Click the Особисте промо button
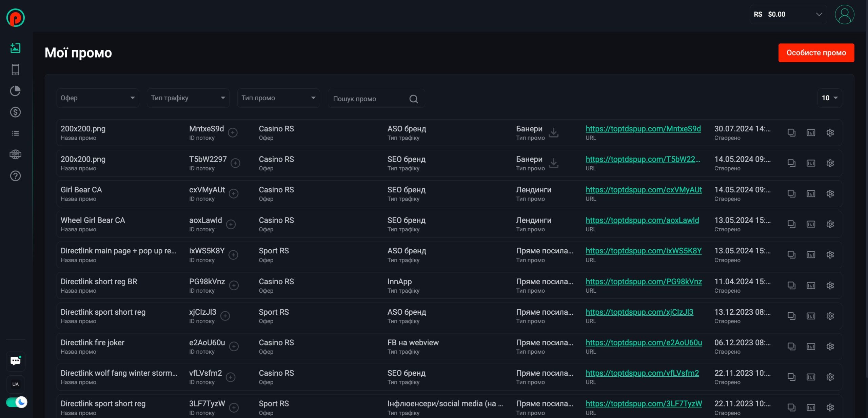The image size is (868, 418). pos(816,53)
